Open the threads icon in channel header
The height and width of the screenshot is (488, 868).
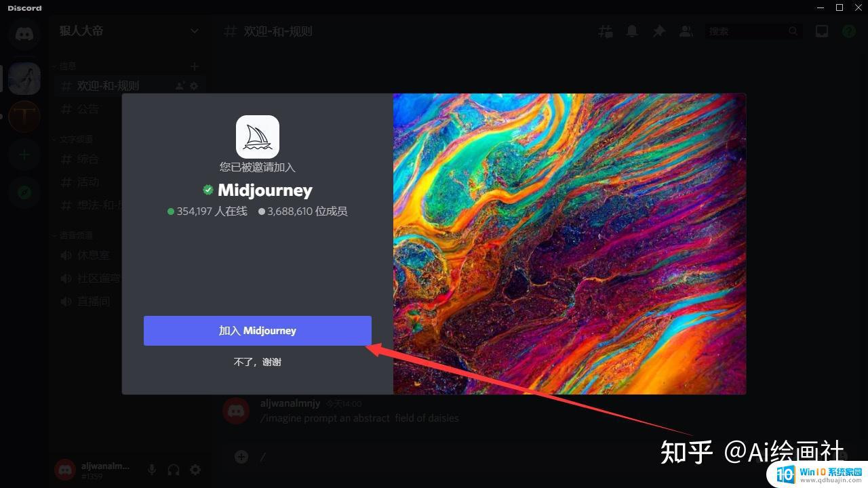[x=606, y=31]
